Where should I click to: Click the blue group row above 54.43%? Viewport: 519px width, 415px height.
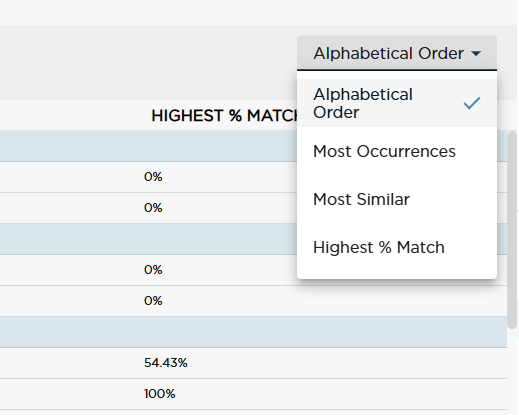pos(253,332)
